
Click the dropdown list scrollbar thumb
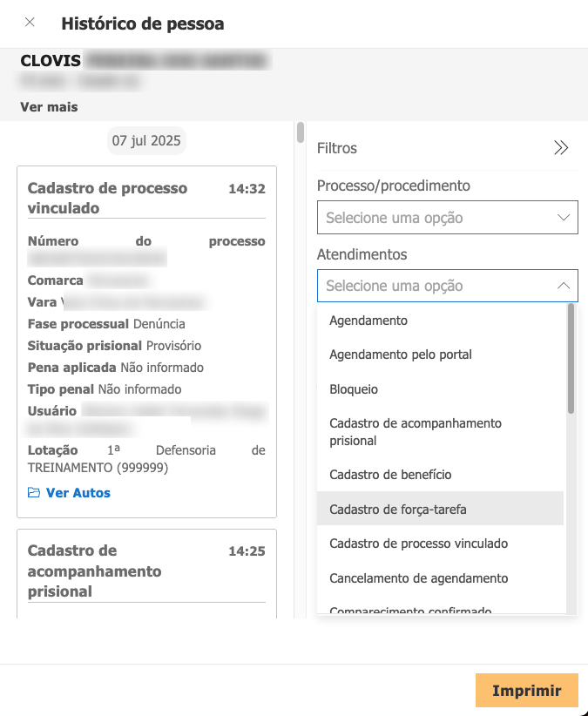click(x=571, y=359)
